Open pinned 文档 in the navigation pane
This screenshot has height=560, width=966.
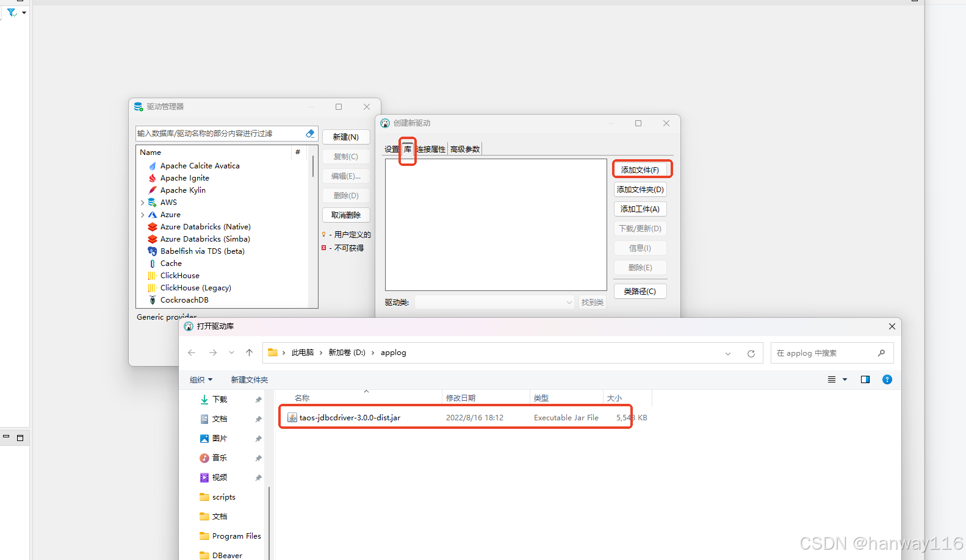click(x=220, y=419)
